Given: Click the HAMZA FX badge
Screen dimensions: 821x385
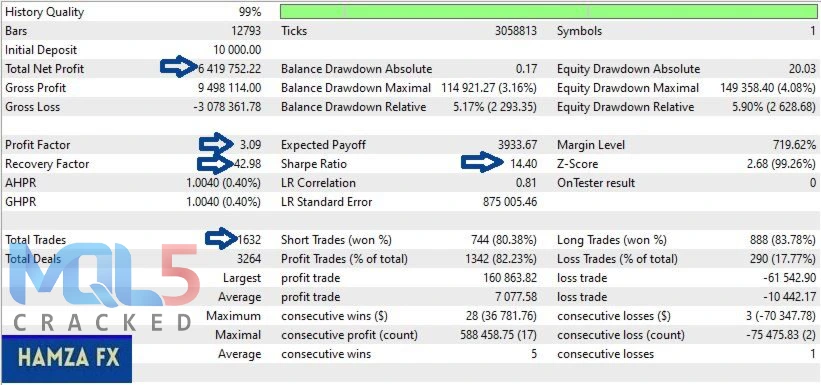Looking at the screenshot, I should click(x=67, y=358).
